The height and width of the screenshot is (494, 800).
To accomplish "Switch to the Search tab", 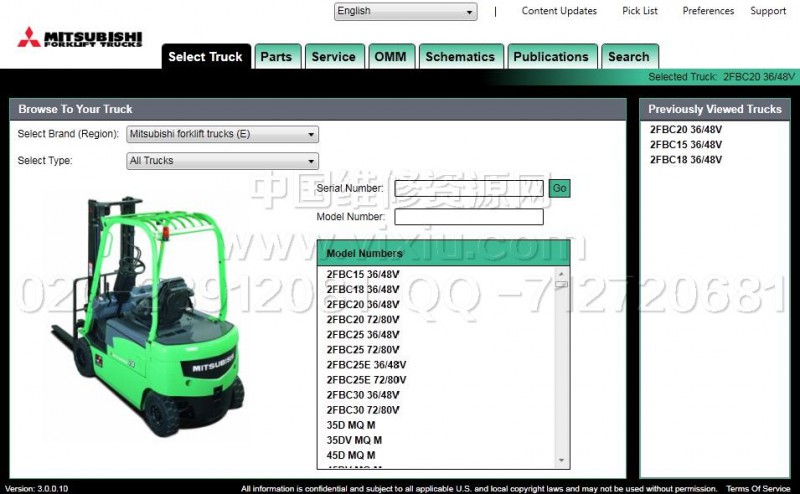I will (629, 57).
